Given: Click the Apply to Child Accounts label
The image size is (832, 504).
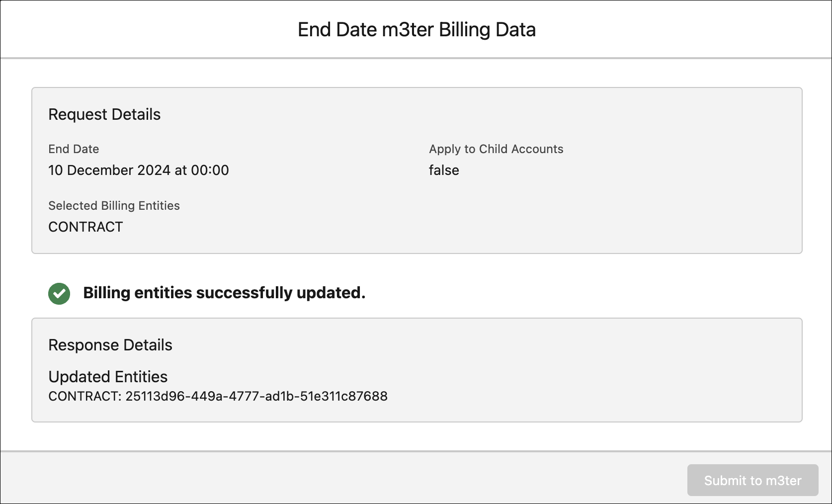Looking at the screenshot, I should (x=496, y=149).
